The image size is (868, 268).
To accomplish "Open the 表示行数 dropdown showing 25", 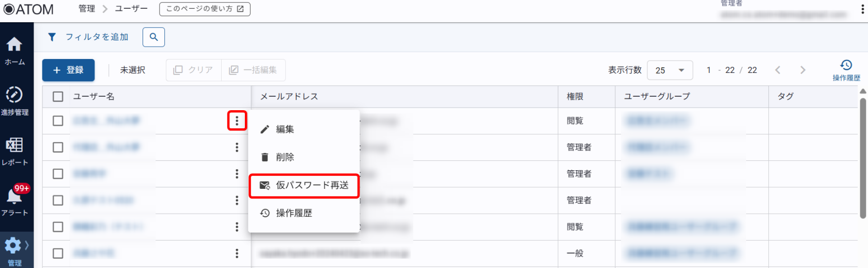I will click(x=669, y=70).
